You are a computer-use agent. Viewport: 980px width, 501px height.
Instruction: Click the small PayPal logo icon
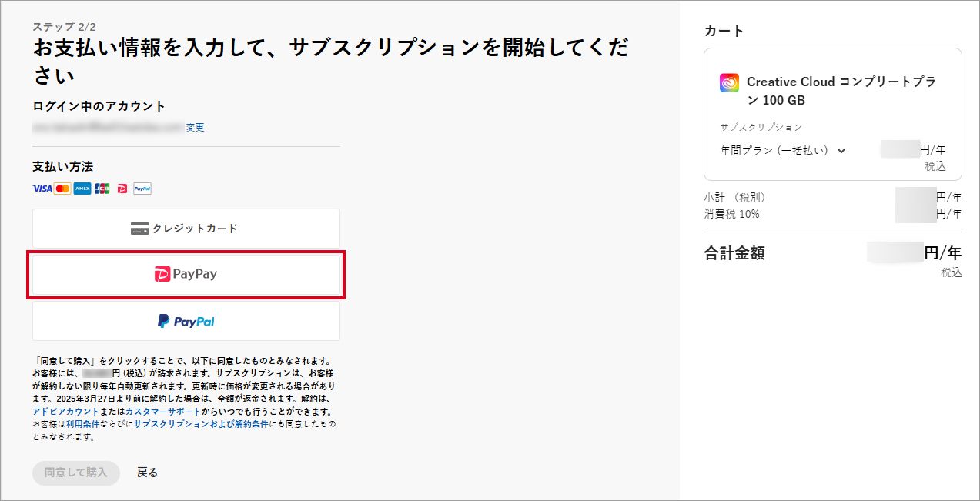[142, 189]
